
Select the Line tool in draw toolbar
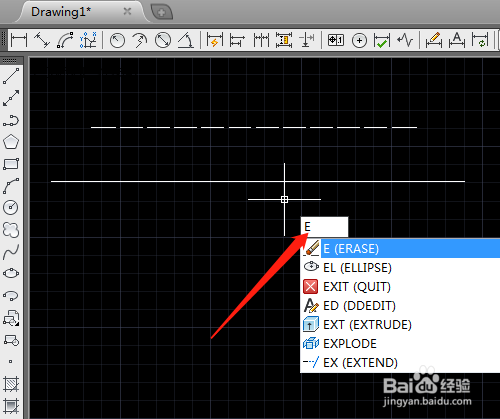11,76
